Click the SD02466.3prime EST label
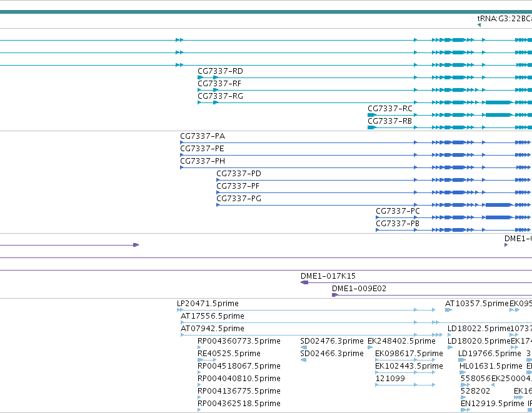The height and width of the screenshot is (413, 532). pos(332,354)
